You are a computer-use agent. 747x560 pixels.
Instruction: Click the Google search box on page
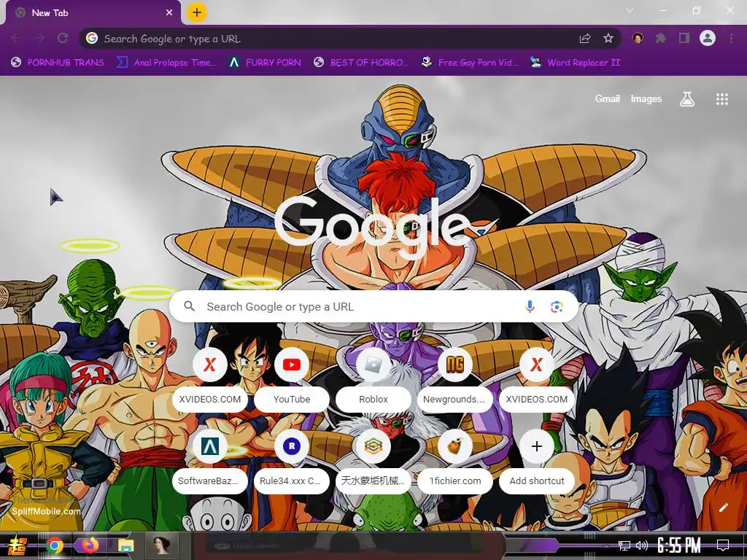click(373, 306)
